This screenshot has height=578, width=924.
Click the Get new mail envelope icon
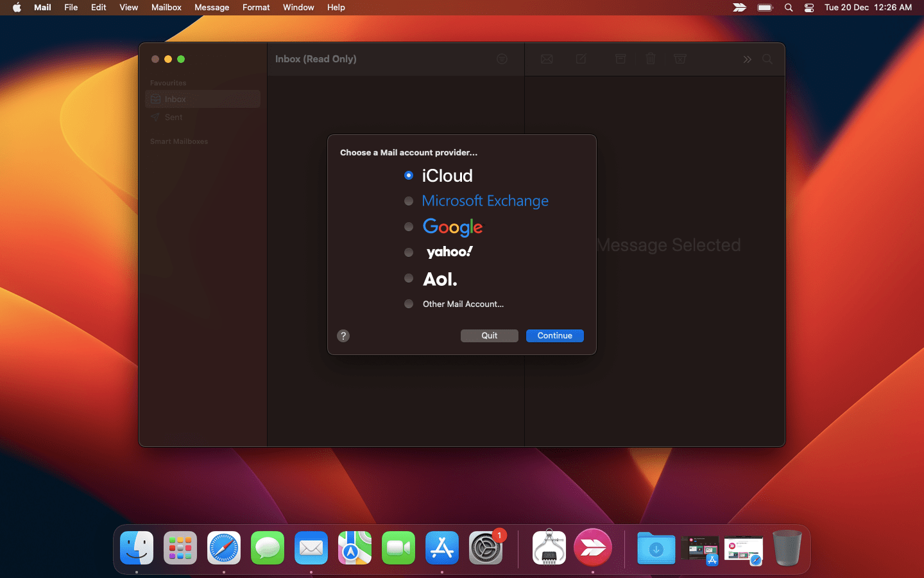(x=546, y=59)
